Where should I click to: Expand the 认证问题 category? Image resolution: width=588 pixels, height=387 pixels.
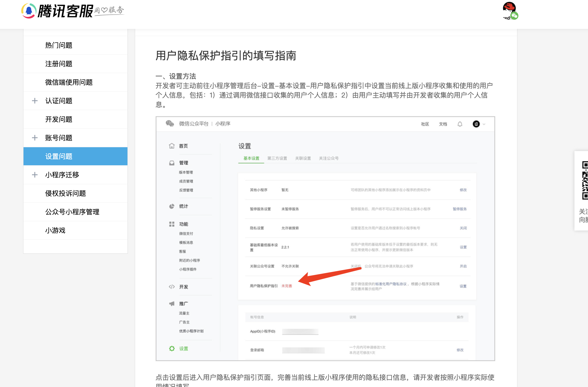[x=35, y=101]
